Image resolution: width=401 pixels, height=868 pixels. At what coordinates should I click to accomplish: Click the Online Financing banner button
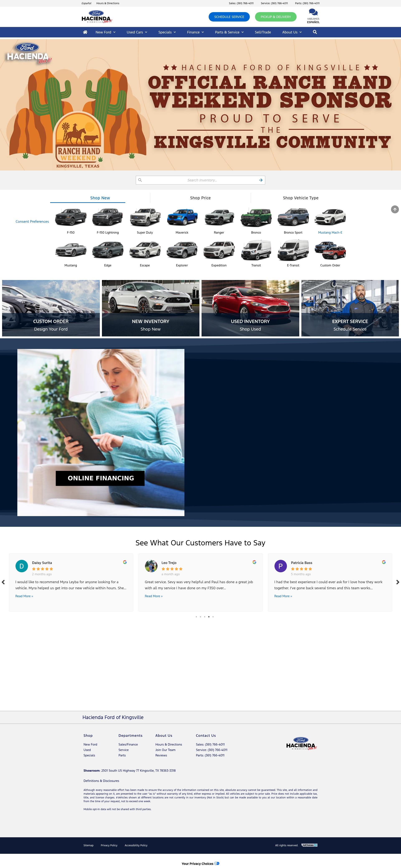[100, 478]
